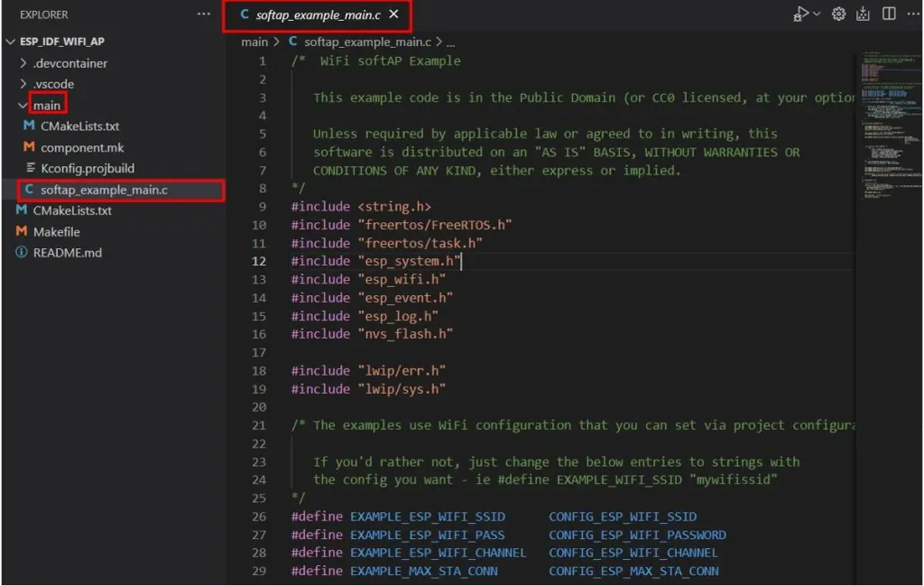Click the breadcrumb ellipsis segment
The width and height of the screenshot is (924, 586).
click(450, 42)
